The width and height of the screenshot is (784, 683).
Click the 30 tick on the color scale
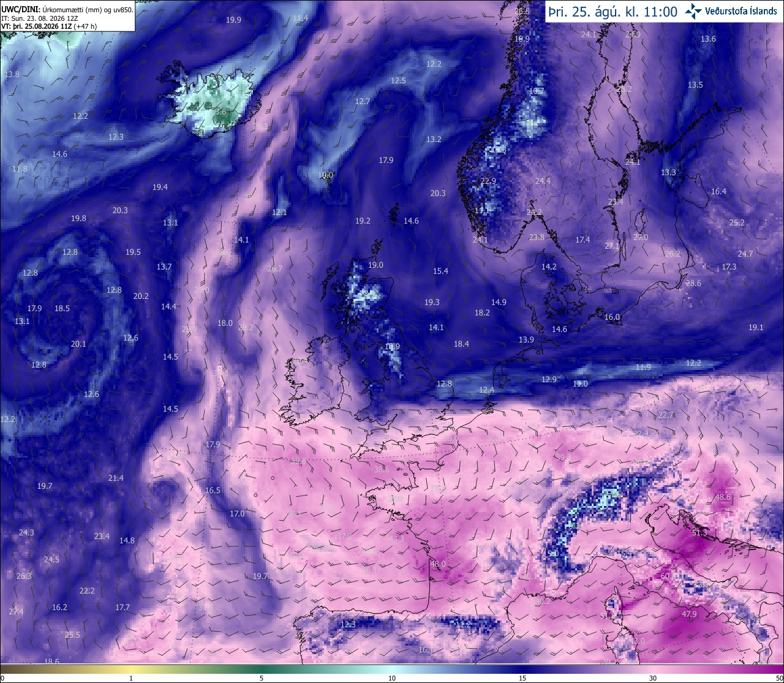tap(653, 678)
